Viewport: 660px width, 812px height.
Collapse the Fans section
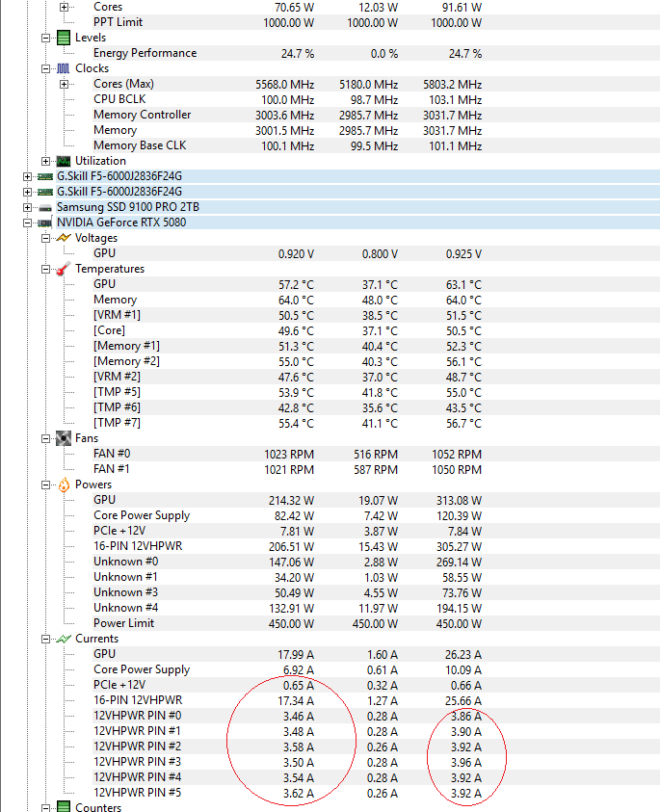45,438
